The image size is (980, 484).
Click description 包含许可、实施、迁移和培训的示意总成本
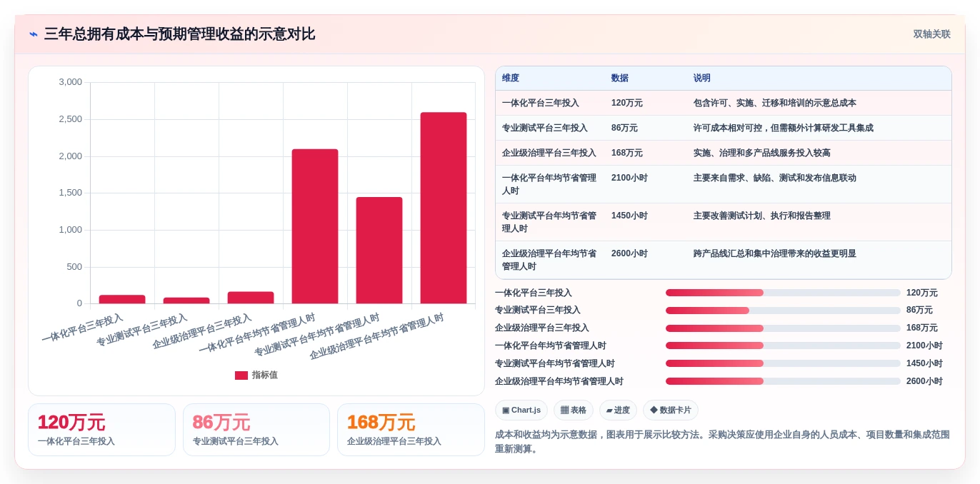775,103
